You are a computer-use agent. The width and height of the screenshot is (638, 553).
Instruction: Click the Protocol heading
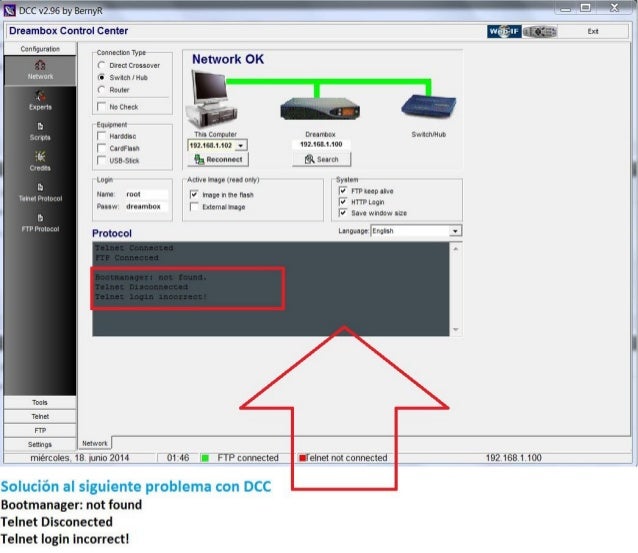(x=112, y=233)
